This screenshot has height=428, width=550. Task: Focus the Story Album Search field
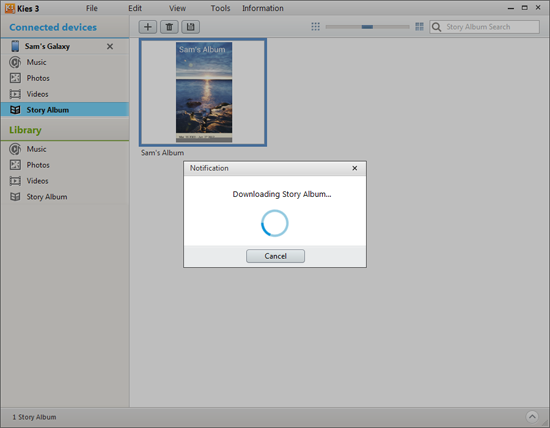(x=484, y=27)
